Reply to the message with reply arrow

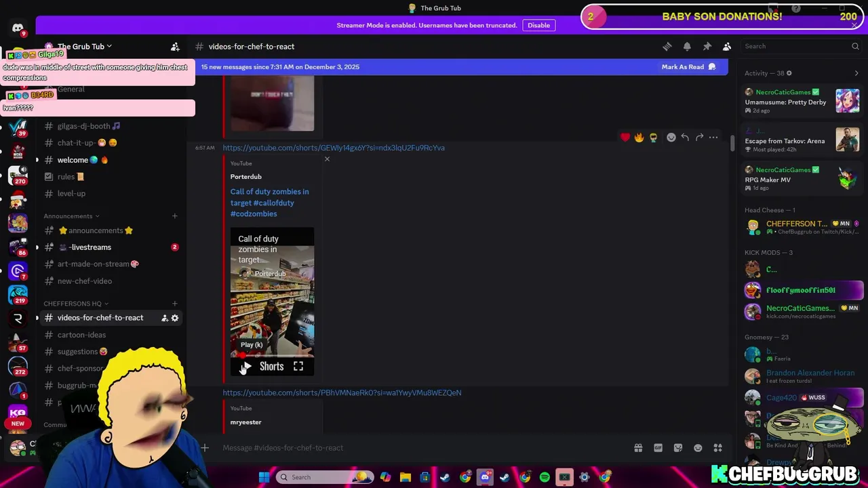685,138
